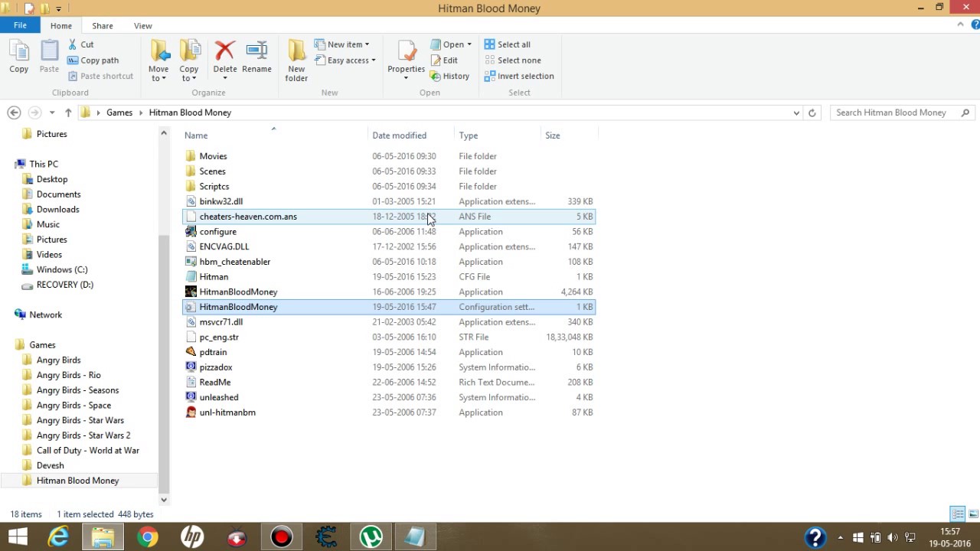980x551 pixels.
Task: Show Recent locations dropdown arrow
Action: coord(52,112)
